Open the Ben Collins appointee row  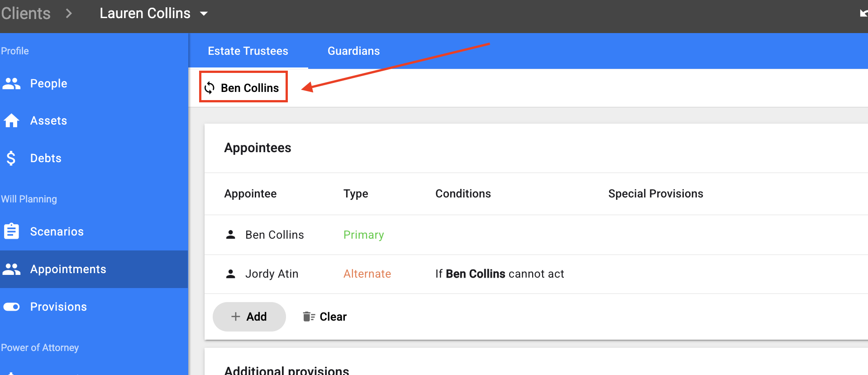point(536,235)
